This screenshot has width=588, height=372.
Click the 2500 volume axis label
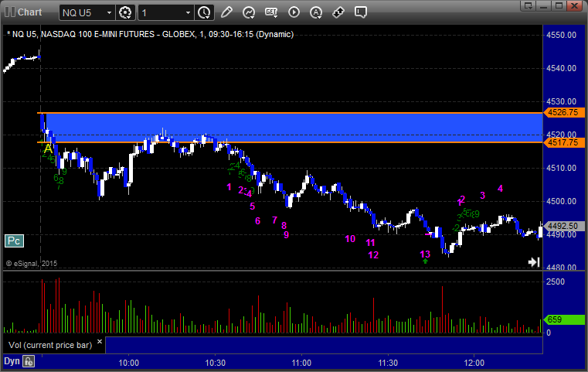pyautogui.click(x=556, y=282)
